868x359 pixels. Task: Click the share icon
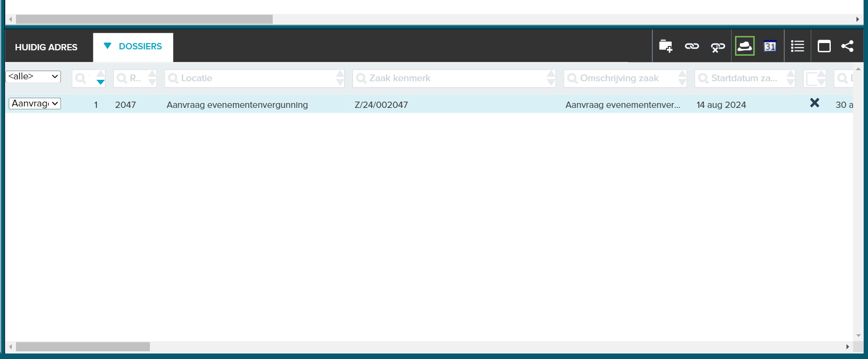[x=847, y=46]
